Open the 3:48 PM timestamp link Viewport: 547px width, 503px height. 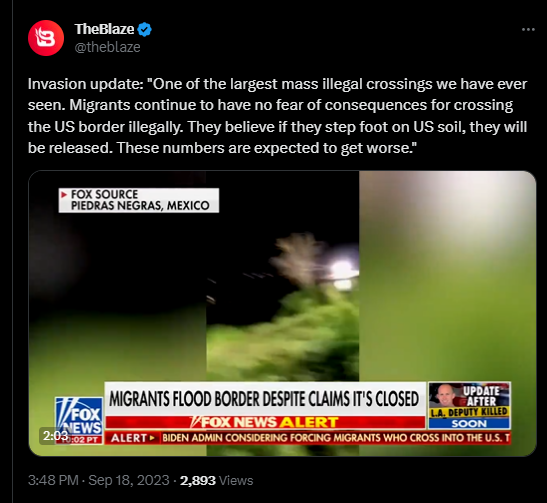coord(53,480)
